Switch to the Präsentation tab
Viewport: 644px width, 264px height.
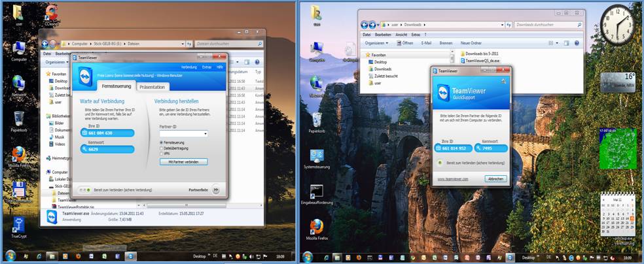(152, 87)
